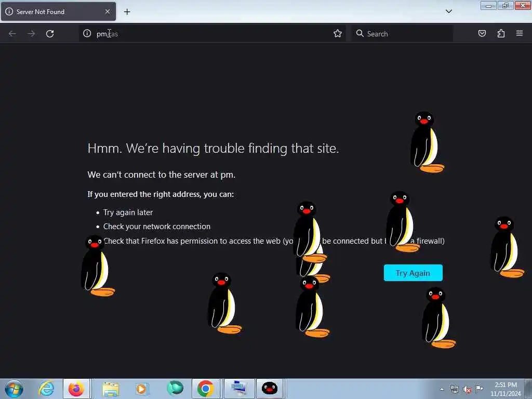
Task: Click the top-right penguin near the heading
Action: tap(427, 142)
